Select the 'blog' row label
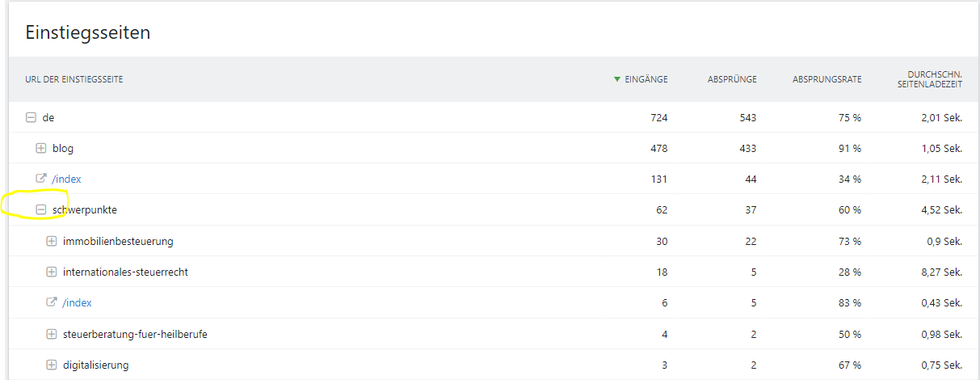This screenshot has height=380, width=980. pyautogui.click(x=63, y=149)
